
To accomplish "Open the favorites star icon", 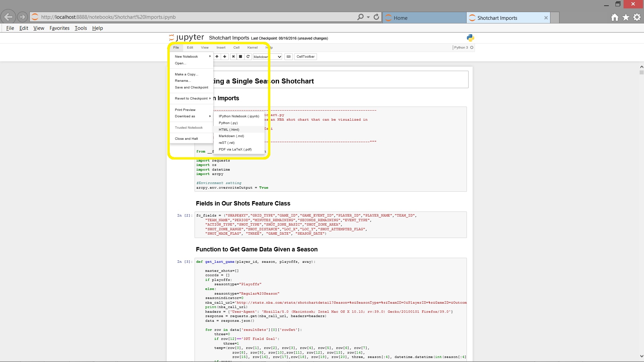I will point(626,17).
